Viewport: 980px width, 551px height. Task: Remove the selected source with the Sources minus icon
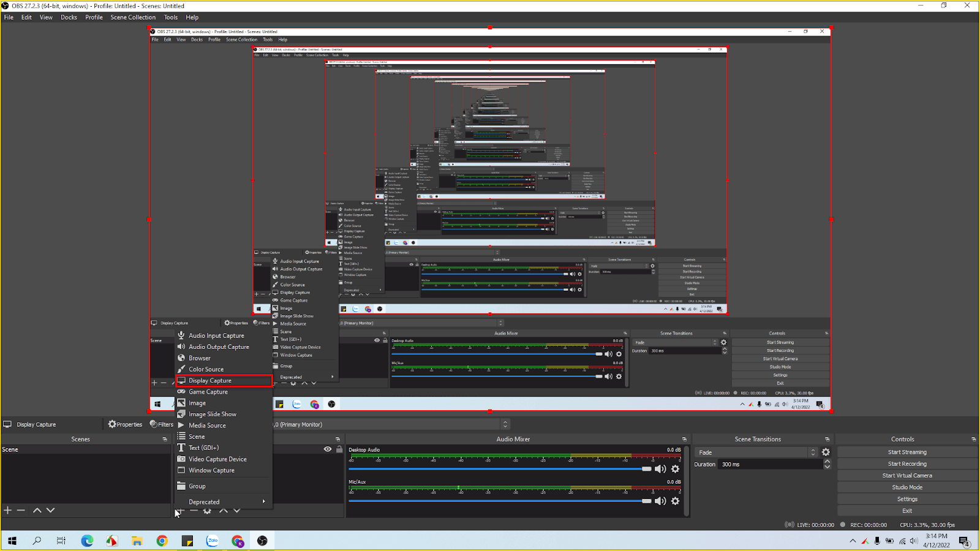194,511
